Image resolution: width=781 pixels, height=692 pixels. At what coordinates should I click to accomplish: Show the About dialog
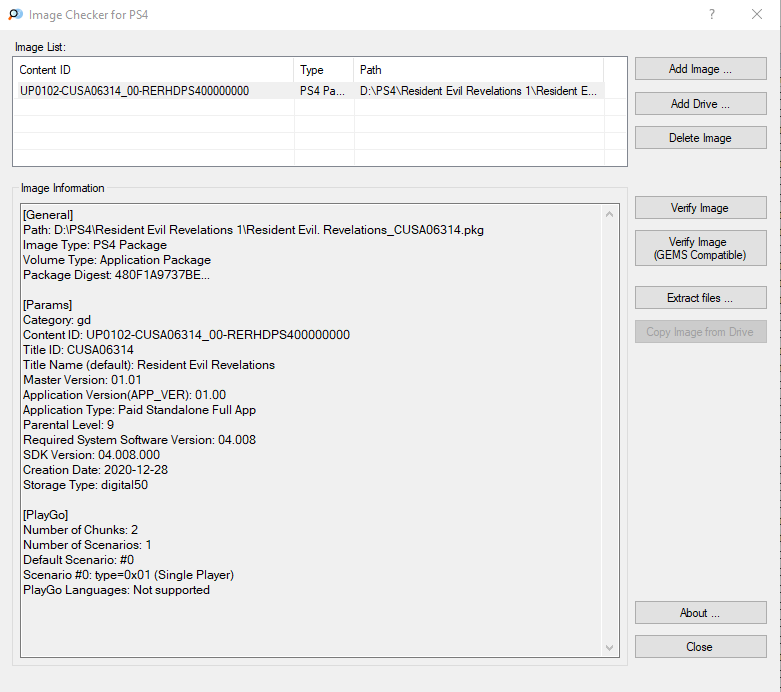700,613
